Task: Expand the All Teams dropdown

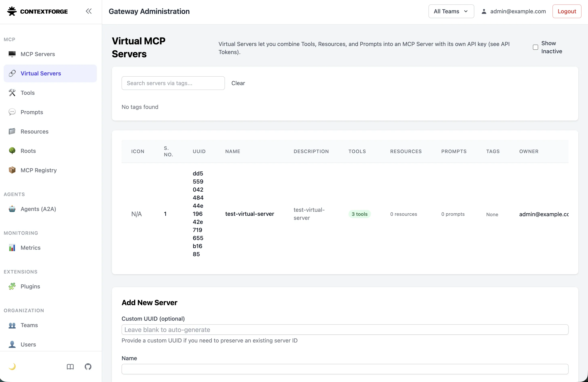Action: (451, 11)
